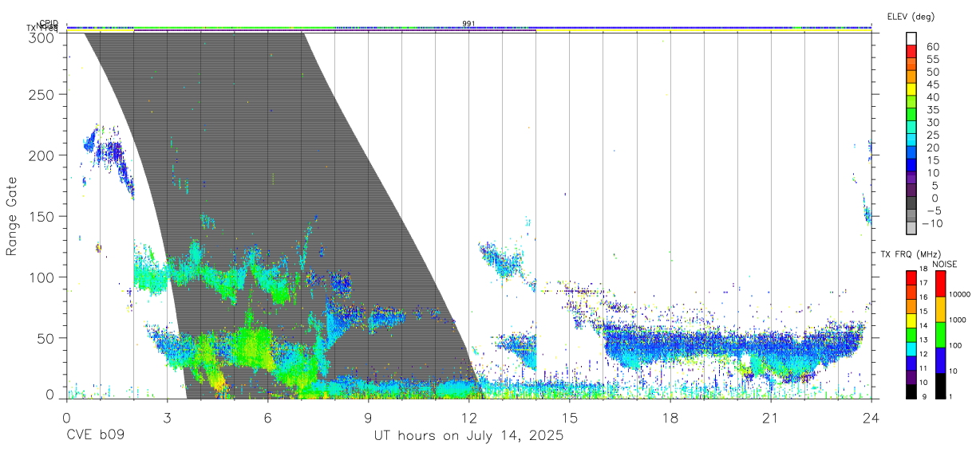Pick the red top swatch of TX FRQ scale
This screenshot has width=980, height=452.
[x=911, y=278]
